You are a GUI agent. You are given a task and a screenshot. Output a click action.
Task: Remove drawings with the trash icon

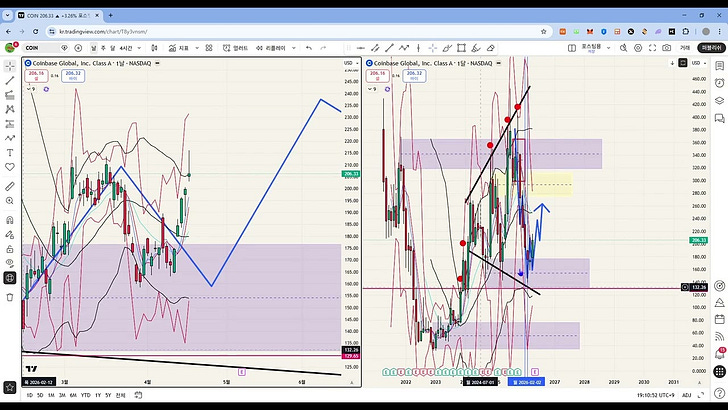click(10, 297)
